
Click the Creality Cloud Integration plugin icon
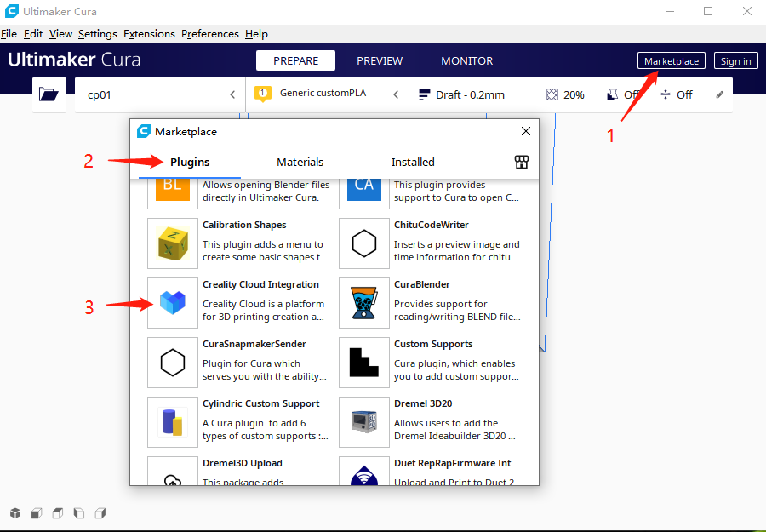tap(173, 303)
